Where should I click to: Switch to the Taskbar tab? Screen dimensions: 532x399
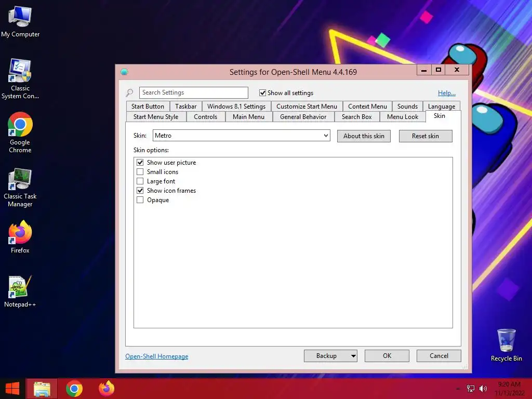pos(185,106)
